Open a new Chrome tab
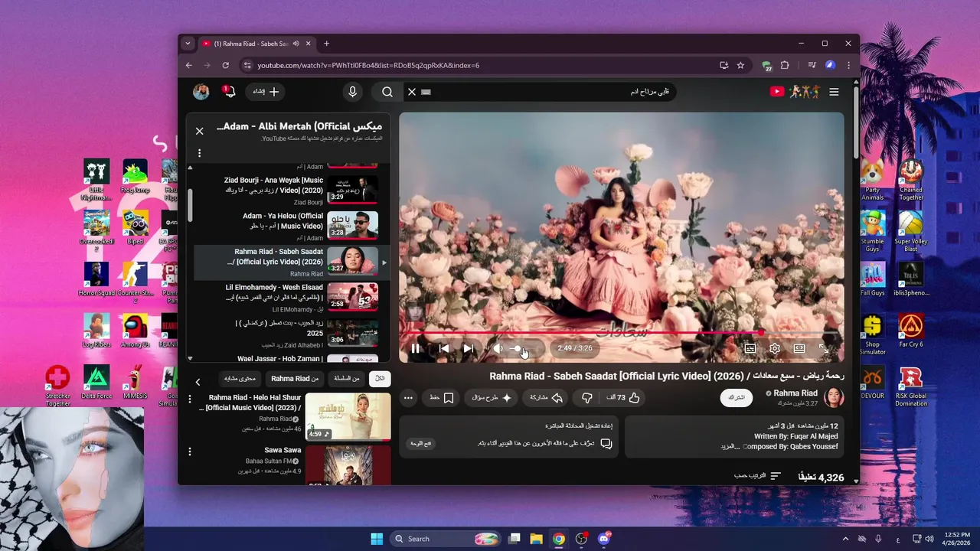 click(326, 44)
